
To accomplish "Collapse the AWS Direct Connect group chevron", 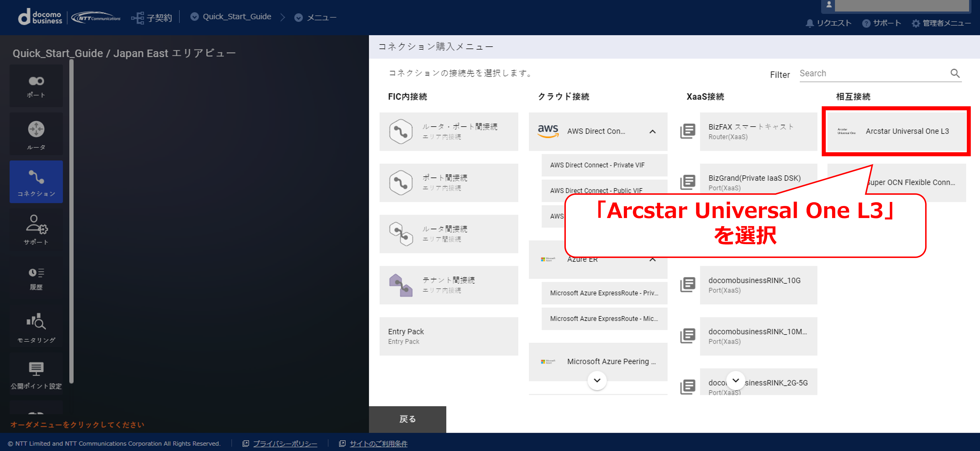I will (653, 132).
